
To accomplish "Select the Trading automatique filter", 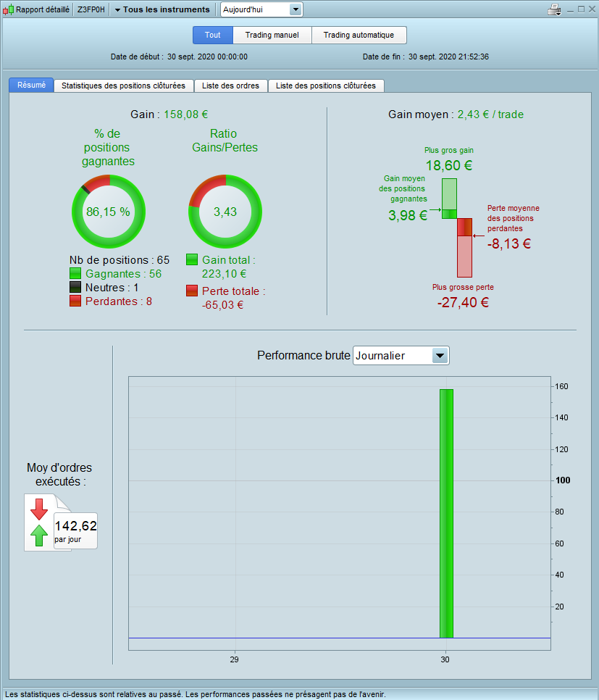I will [x=359, y=35].
